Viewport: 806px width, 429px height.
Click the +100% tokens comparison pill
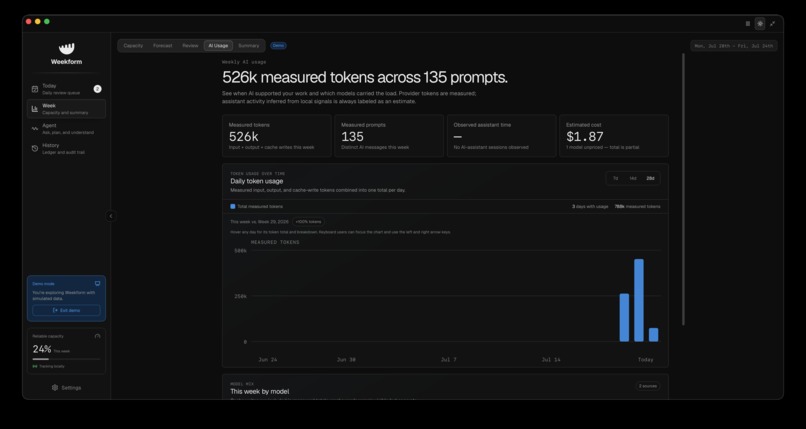tap(308, 222)
